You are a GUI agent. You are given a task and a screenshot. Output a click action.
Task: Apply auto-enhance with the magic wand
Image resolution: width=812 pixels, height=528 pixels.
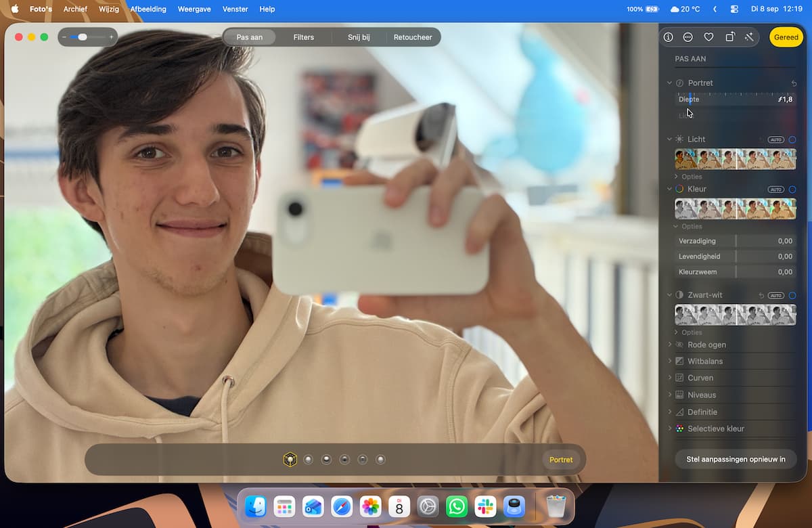click(x=749, y=37)
